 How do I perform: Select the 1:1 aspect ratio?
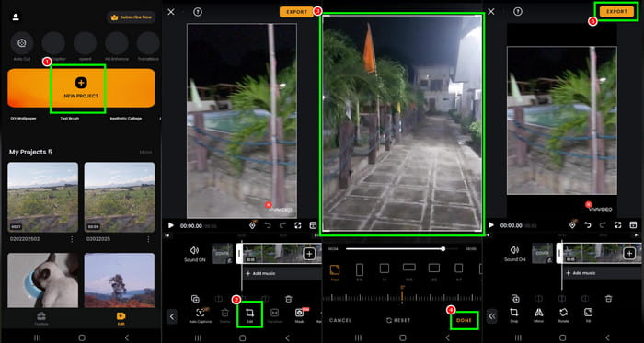pos(384,272)
